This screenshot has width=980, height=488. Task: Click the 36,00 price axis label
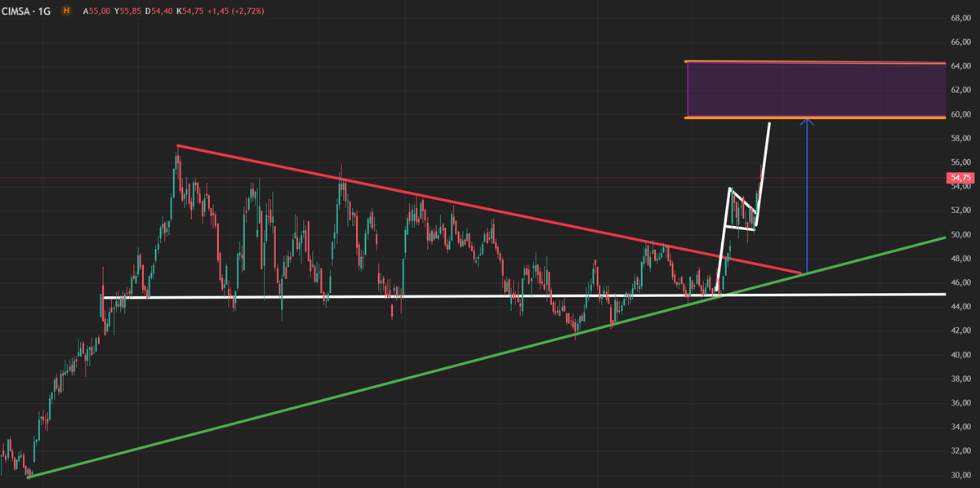(x=960, y=403)
